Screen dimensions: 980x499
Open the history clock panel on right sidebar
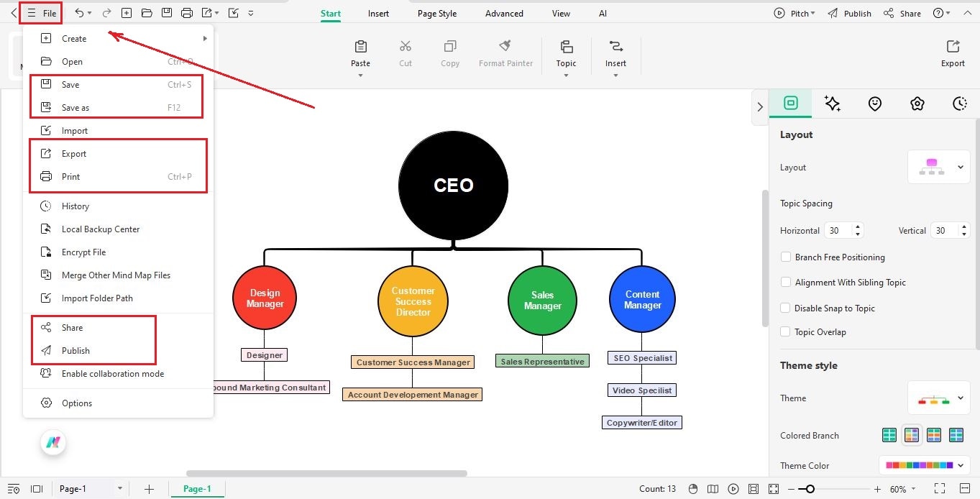point(960,104)
